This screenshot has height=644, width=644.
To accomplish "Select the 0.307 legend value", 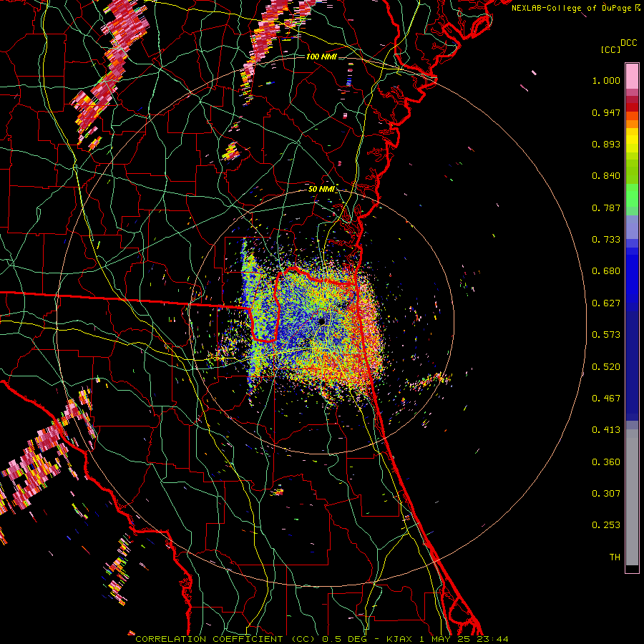I will [x=606, y=494].
